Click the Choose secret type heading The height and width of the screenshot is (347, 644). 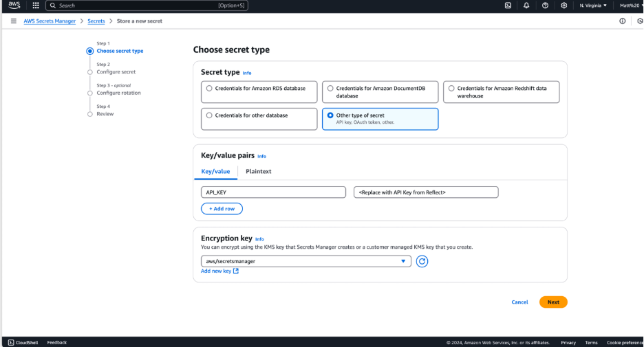point(231,49)
